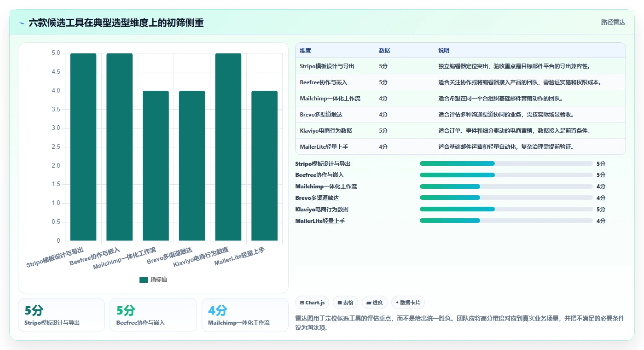Click the Mailchimp一体化工作流 chart bar

click(156, 166)
